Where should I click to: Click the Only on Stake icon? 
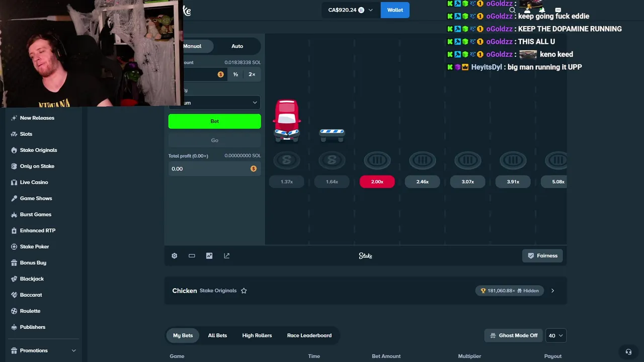(14, 166)
